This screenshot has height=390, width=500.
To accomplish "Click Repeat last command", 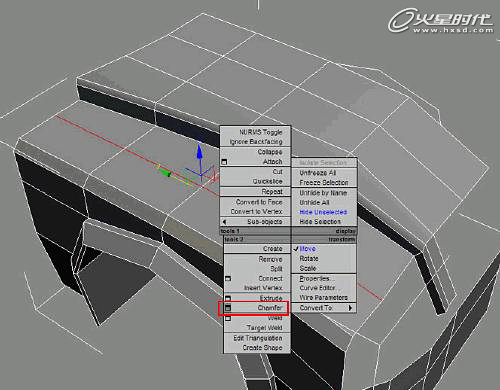I will pyautogui.click(x=272, y=192).
